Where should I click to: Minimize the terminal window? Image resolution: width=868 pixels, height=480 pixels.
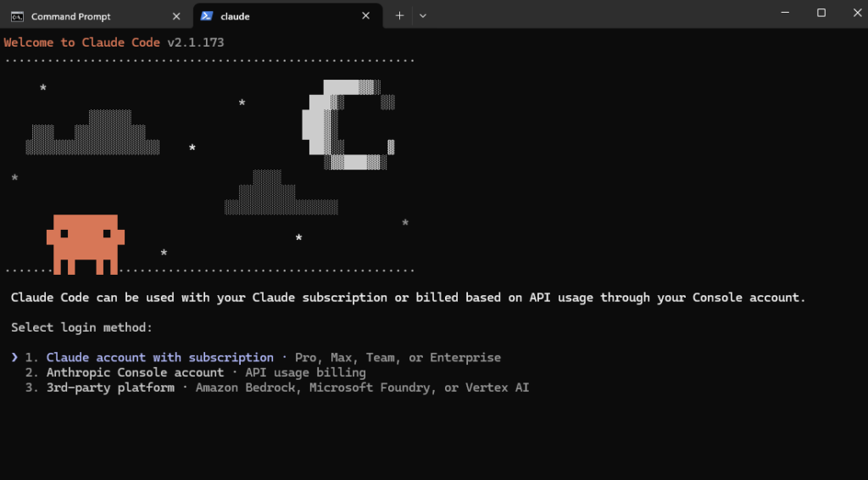(785, 13)
